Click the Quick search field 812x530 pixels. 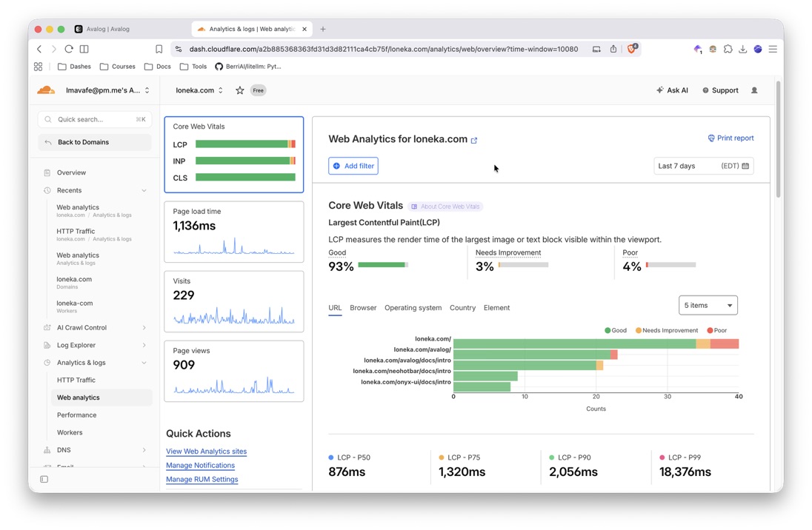point(95,119)
